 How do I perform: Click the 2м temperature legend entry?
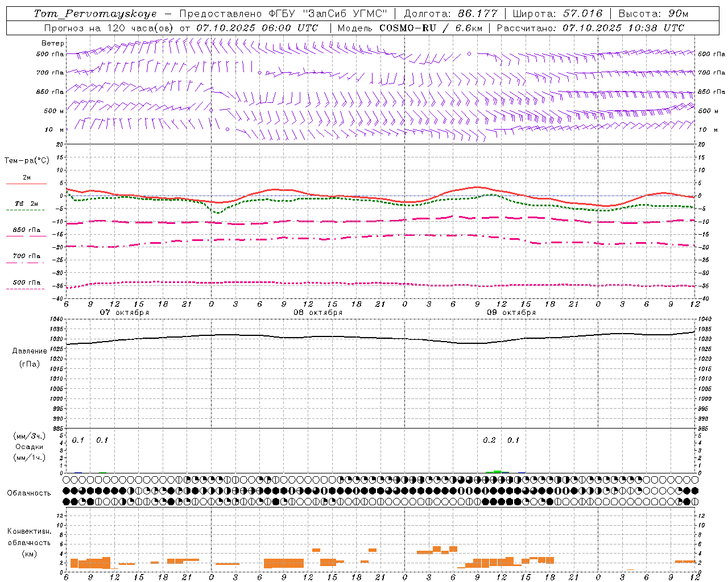(27, 177)
